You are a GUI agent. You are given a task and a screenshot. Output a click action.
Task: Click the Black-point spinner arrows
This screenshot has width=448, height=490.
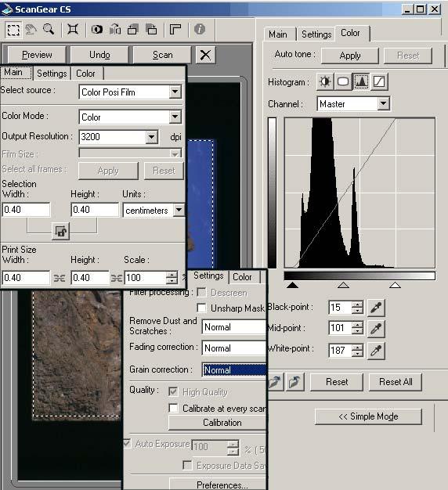(357, 308)
